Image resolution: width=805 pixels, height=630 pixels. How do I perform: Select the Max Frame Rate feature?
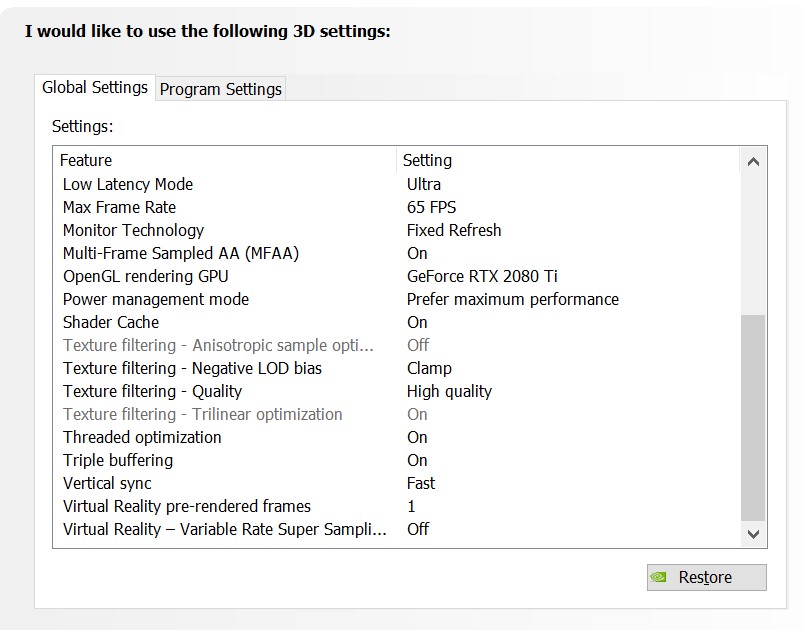pyautogui.click(x=119, y=207)
